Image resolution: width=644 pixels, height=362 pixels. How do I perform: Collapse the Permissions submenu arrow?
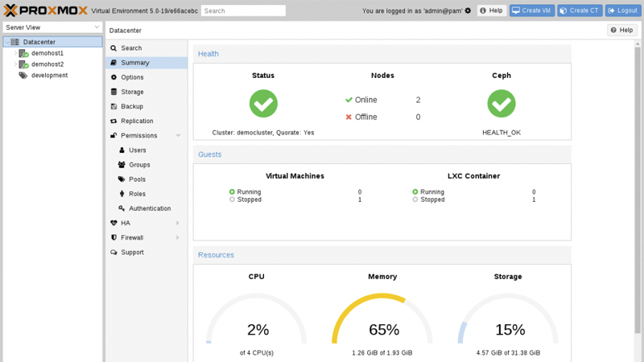point(178,136)
